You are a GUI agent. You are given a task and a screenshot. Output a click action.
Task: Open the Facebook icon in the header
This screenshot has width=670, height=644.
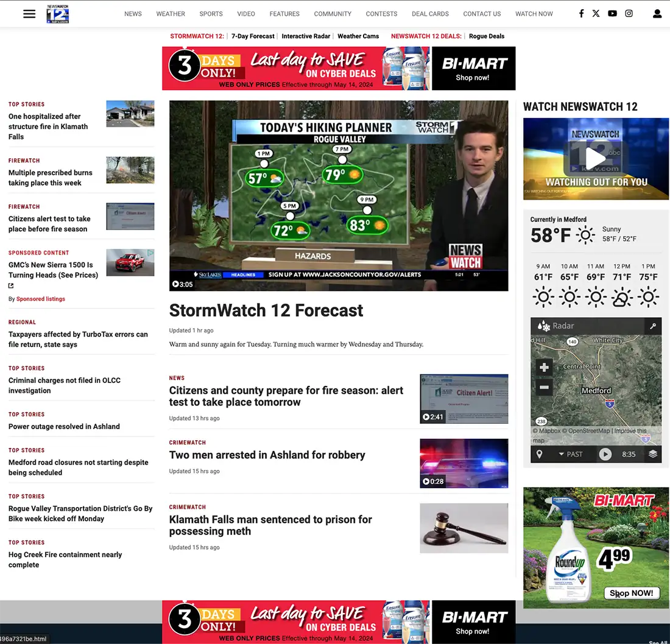pos(581,13)
